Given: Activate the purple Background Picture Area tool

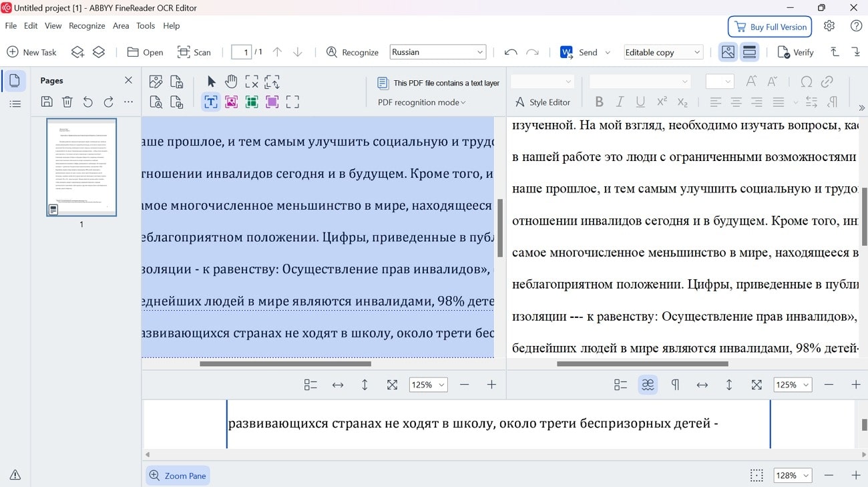Looking at the screenshot, I should pos(272,102).
